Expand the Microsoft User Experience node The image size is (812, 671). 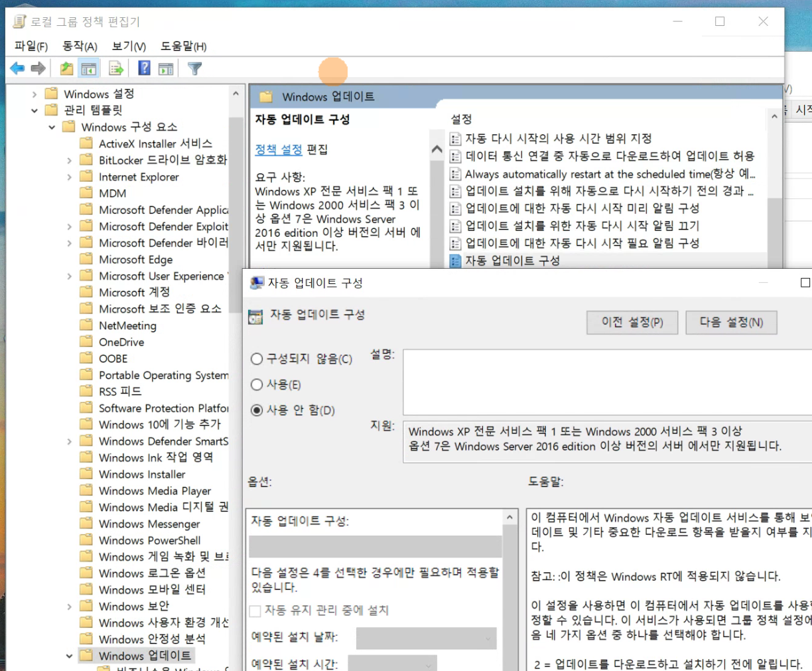pyautogui.click(x=69, y=276)
